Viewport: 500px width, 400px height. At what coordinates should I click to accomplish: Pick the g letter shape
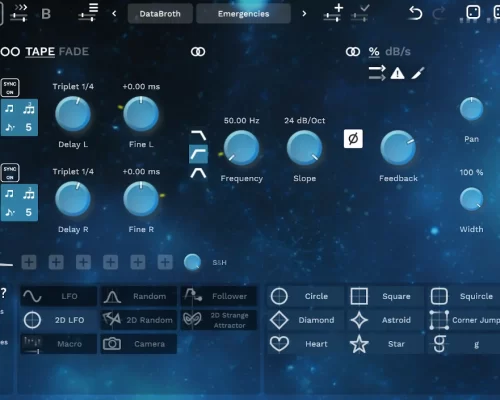tap(464, 344)
